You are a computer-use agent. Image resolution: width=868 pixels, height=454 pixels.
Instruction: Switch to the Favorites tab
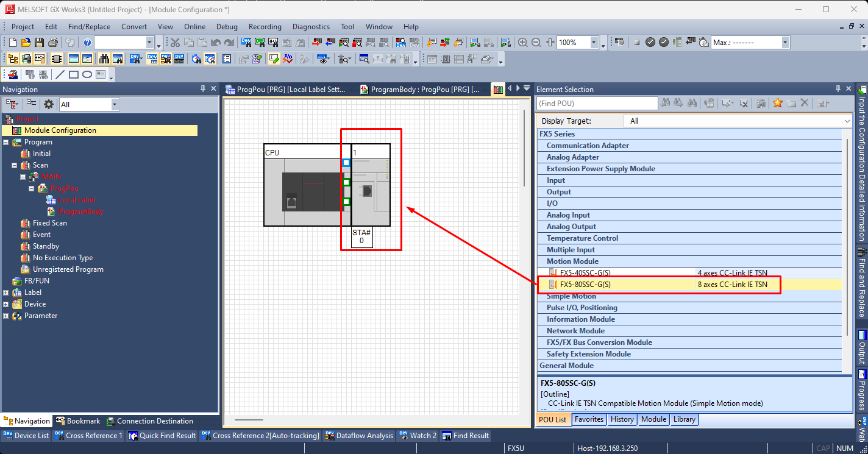coord(589,419)
